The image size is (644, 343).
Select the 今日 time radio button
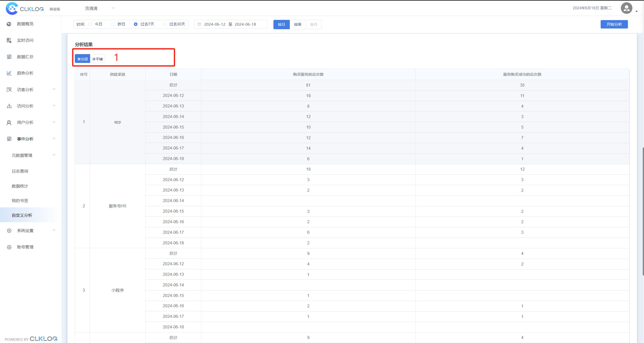[x=90, y=24]
